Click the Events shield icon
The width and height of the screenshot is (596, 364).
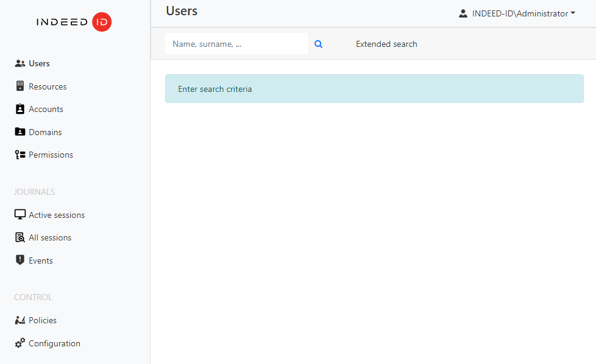pyautogui.click(x=20, y=261)
